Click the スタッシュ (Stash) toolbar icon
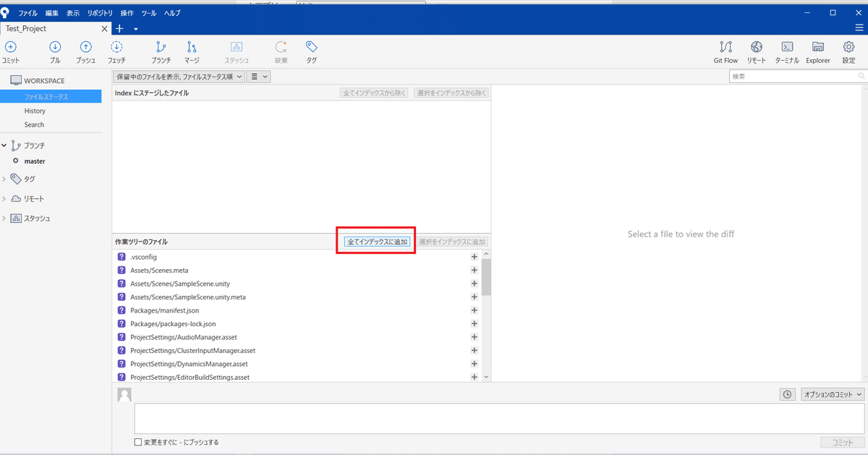Image resolution: width=868 pixels, height=455 pixels. (237, 47)
